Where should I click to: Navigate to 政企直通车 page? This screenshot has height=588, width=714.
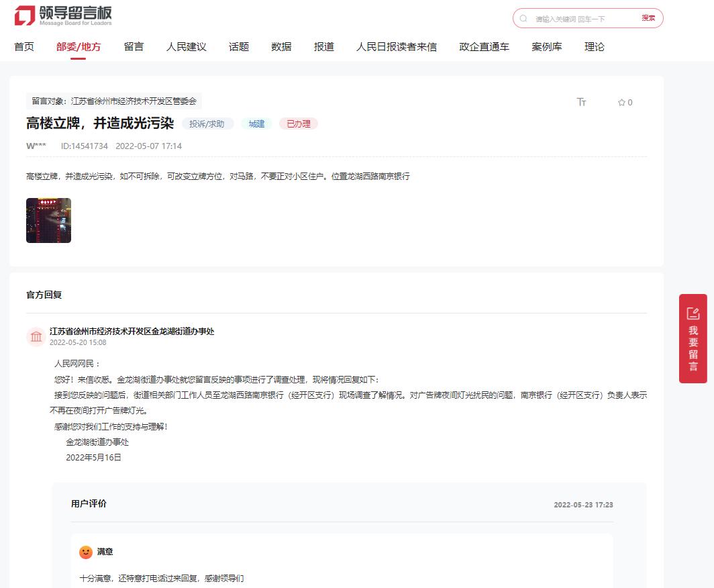click(x=484, y=47)
